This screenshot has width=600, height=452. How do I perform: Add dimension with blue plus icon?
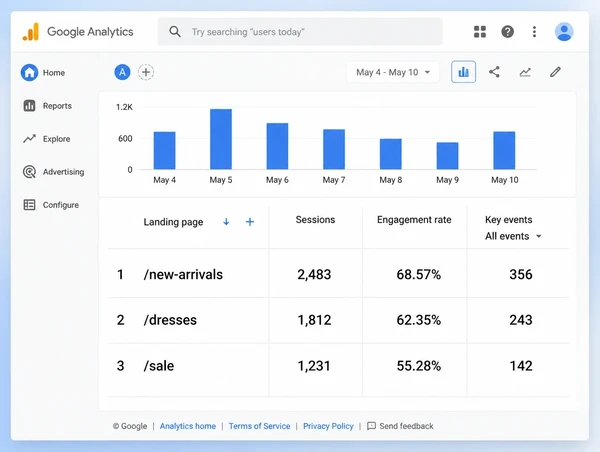[250, 222]
